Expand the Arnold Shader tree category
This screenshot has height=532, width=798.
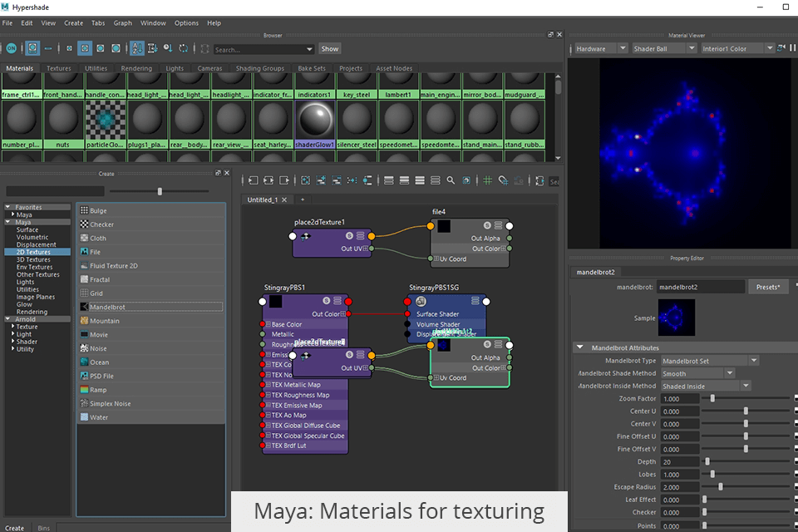[x=13, y=342]
